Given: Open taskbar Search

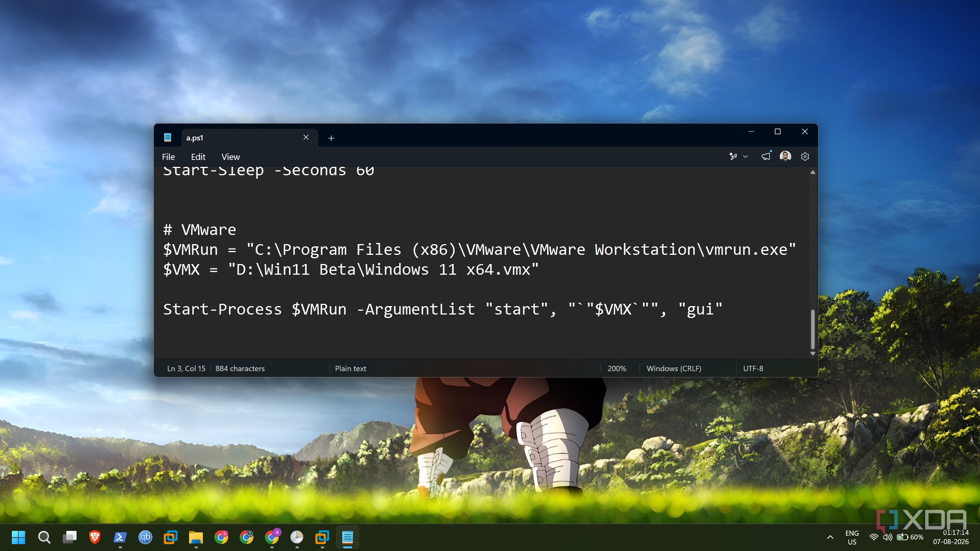Looking at the screenshot, I should click(x=44, y=537).
